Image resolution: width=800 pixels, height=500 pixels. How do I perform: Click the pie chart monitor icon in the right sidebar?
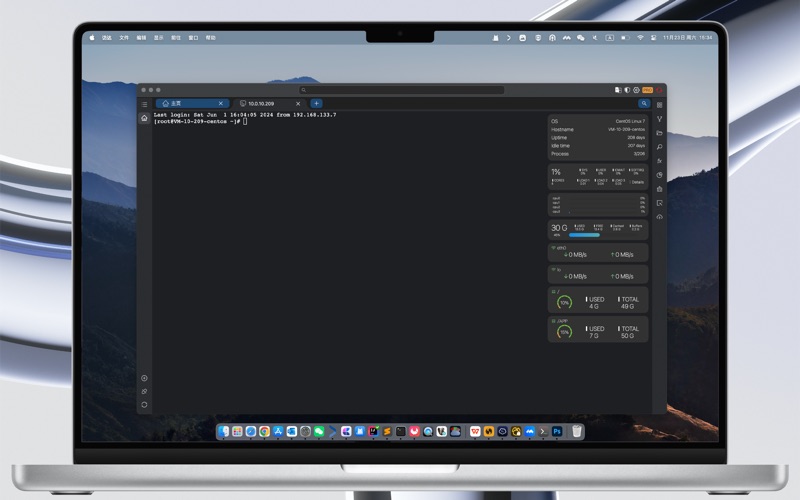pos(659,175)
